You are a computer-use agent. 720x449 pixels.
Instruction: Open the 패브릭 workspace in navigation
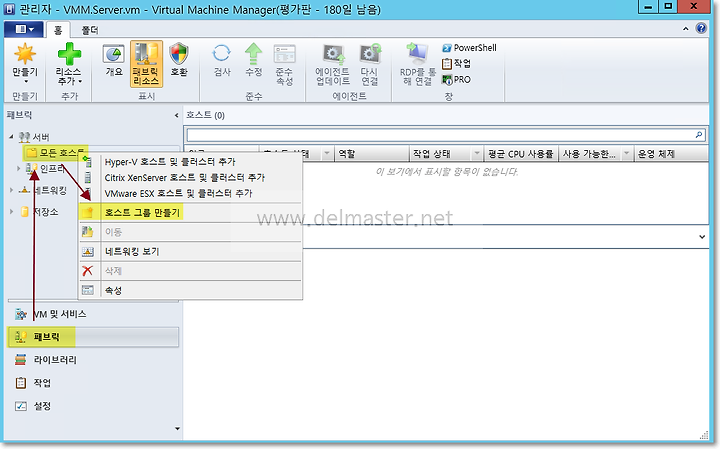(93, 337)
